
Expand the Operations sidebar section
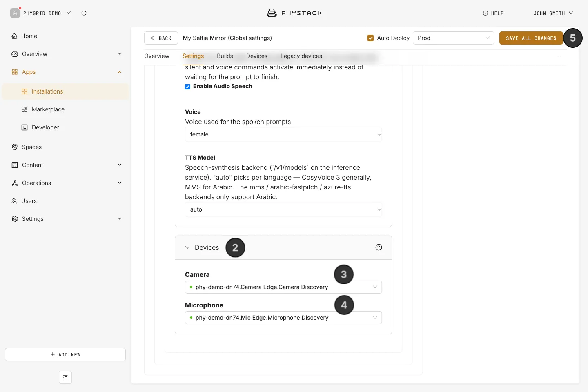click(120, 183)
